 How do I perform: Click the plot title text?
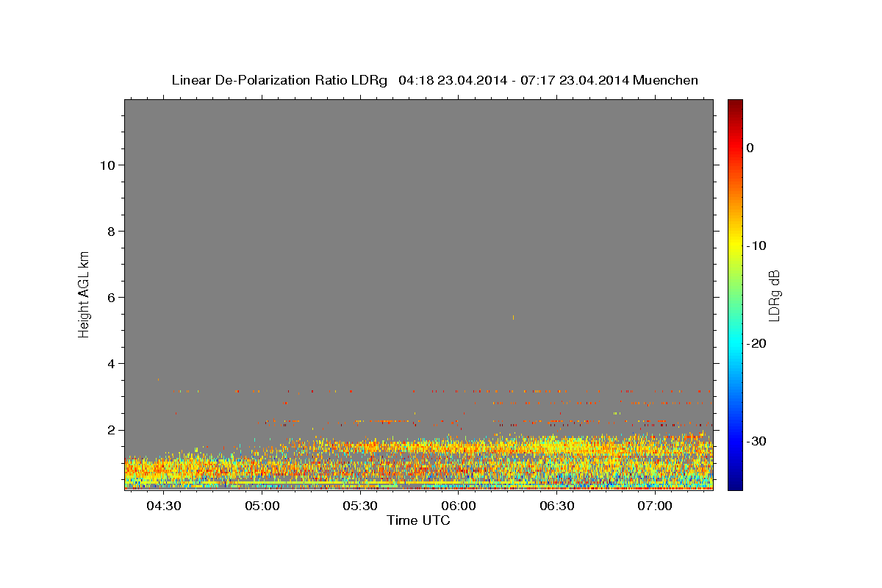point(434,80)
